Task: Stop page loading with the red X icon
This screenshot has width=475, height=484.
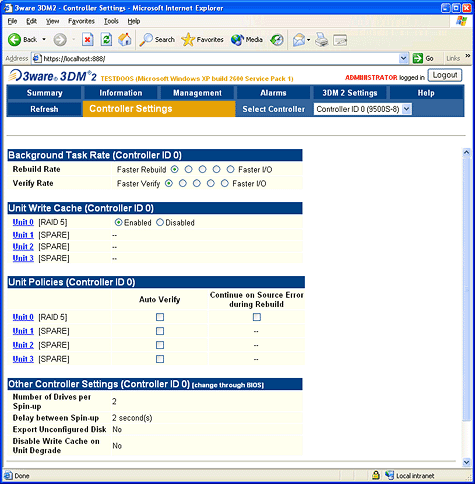Action: tap(88, 40)
